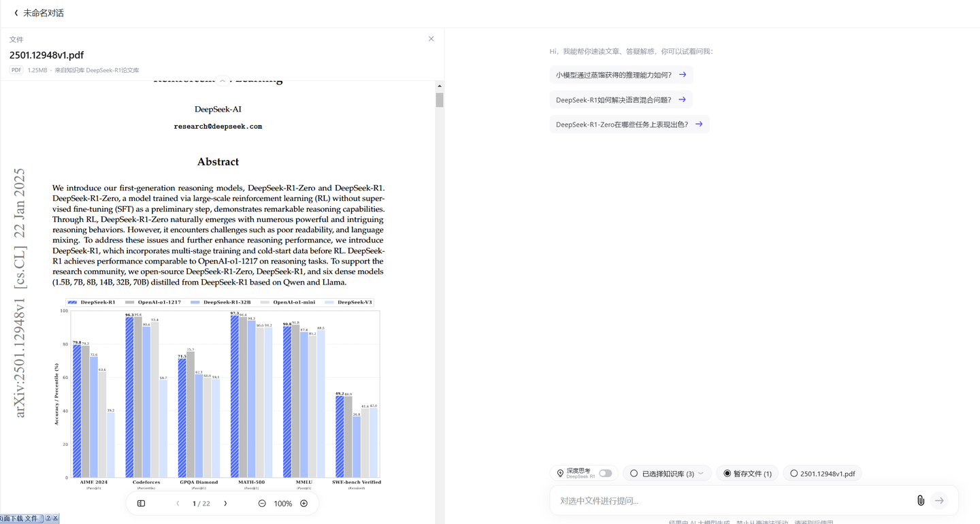The height and width of the screenshot is (524, 980).
Task: Ask suggested question DeepSeek-R1-Zero在哪些任务上表现出色
Action: coord(629,125)
